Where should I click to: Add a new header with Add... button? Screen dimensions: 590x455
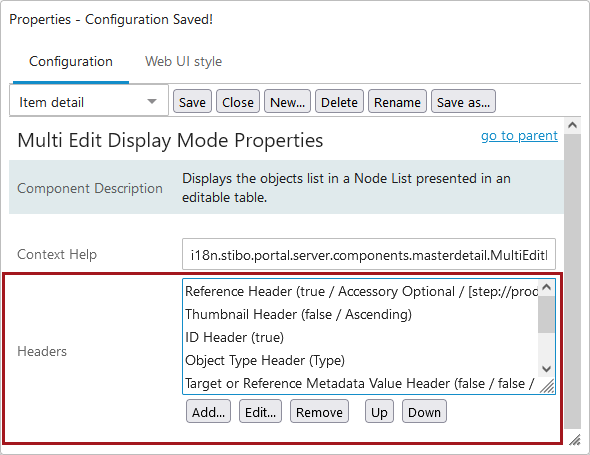click(208, 412)
